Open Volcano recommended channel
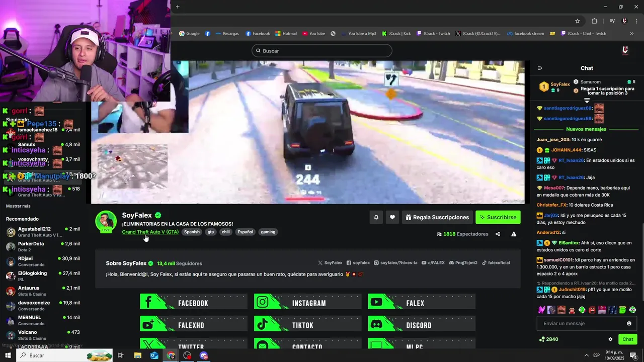Image resolution: width=644 pixels, height=362 pixels. 43,335
